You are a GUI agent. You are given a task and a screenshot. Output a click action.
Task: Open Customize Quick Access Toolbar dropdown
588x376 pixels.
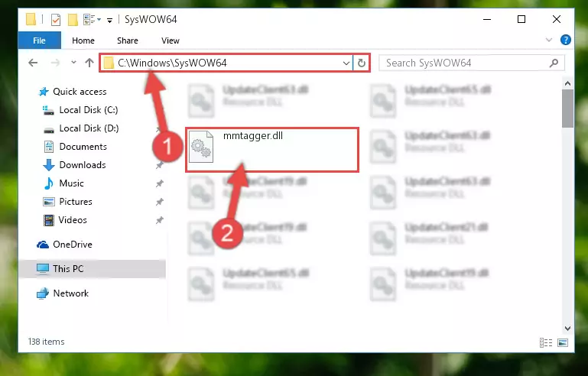tap(109, 20)
